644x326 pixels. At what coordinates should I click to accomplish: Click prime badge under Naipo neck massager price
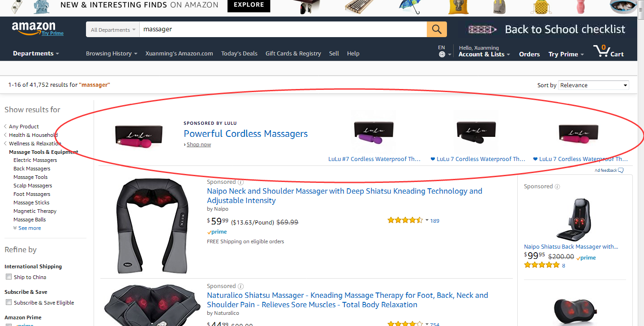tap(217, 232)
